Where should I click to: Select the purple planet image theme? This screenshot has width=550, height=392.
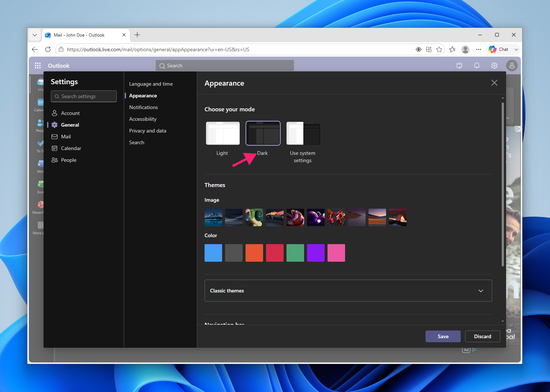point(316,217)
